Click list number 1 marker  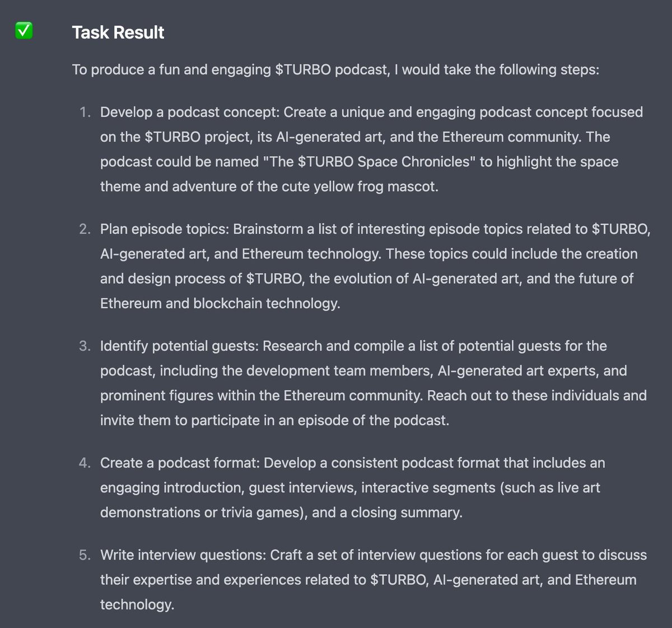click(x=85, y=112)
